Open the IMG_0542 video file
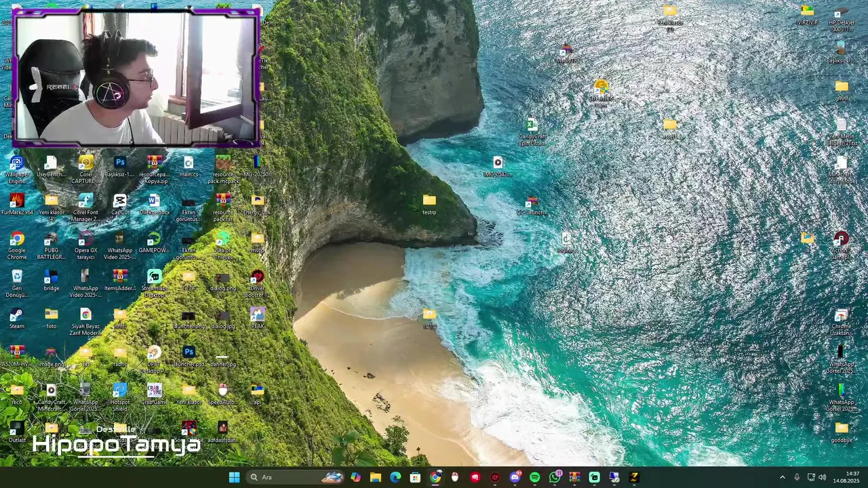The height and width of the screenshot is (488, 868). click(498, 167)
